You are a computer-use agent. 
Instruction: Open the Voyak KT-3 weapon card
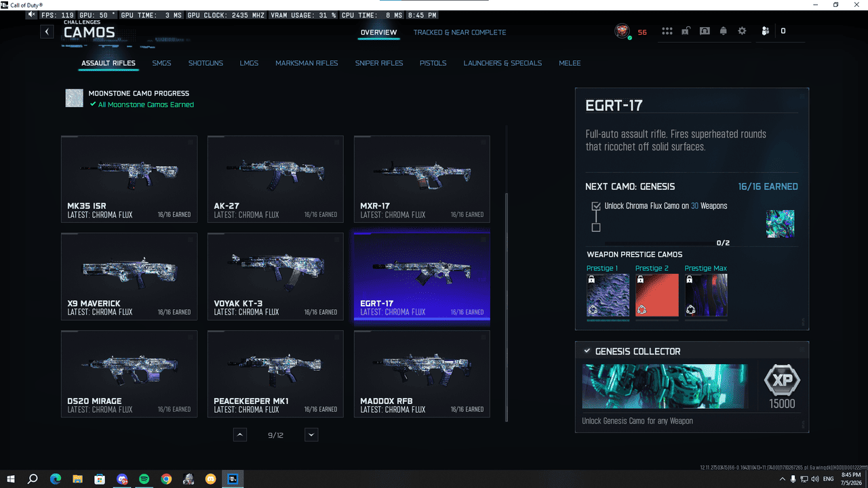275,277
